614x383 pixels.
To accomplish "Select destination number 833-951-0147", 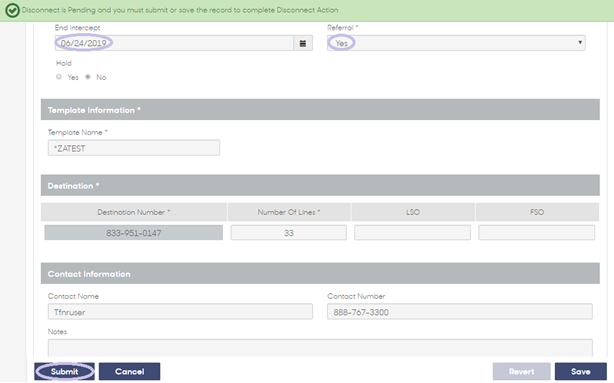I will pos(134,233).
